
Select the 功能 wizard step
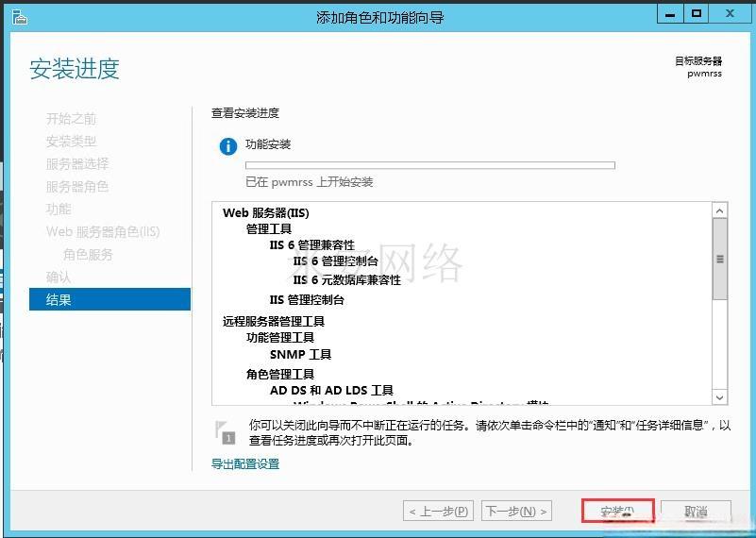point(59,210)
